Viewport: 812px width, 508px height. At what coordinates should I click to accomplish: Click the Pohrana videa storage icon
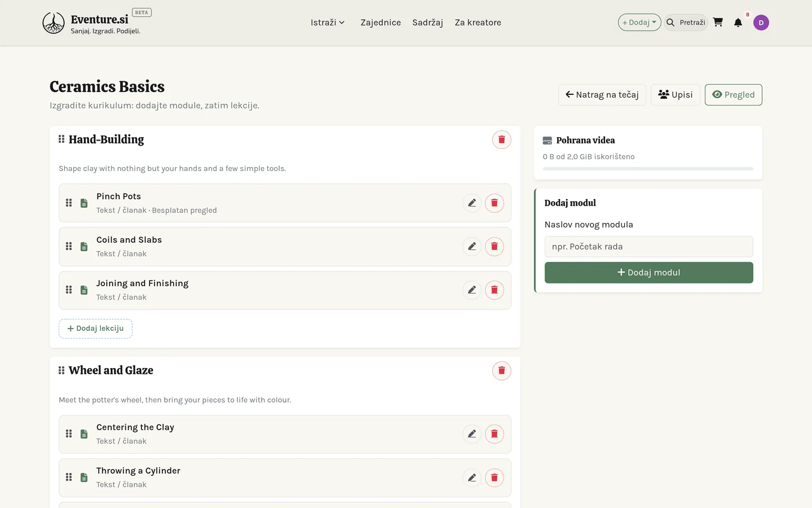click(547, 141)
